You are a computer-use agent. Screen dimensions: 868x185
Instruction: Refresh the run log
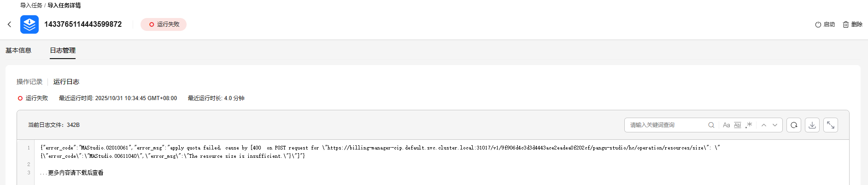click(x=794, y=125)
